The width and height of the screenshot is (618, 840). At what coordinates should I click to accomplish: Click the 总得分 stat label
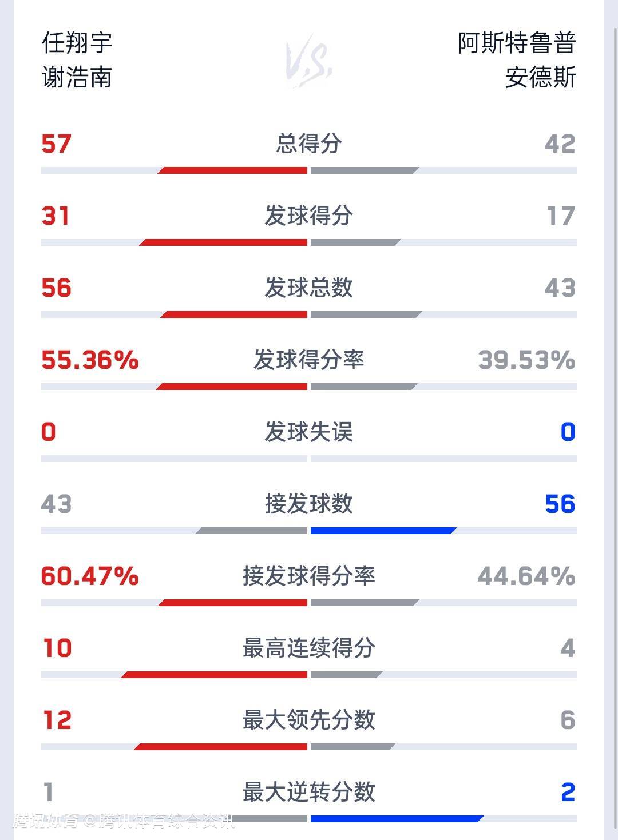(x=309, y=144)
